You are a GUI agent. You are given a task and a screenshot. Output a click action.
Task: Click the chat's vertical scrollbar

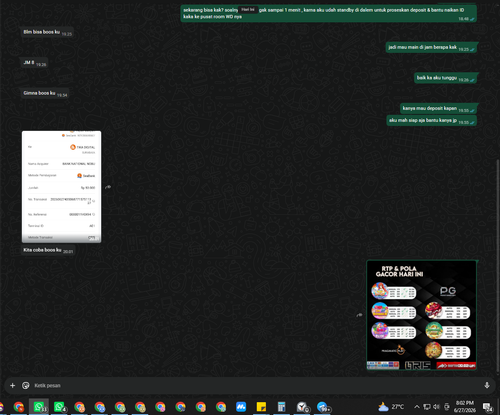click(498, 267)
